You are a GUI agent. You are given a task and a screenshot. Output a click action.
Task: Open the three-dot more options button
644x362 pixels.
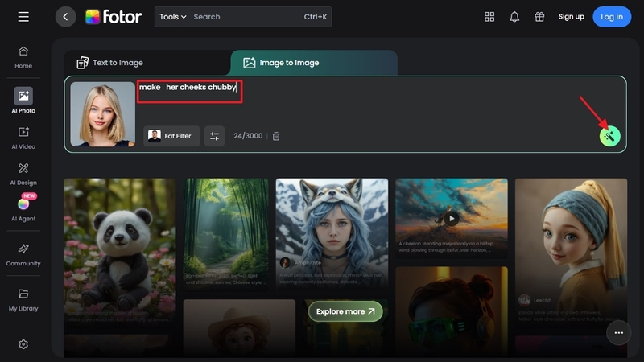click(x=618, y=332)
